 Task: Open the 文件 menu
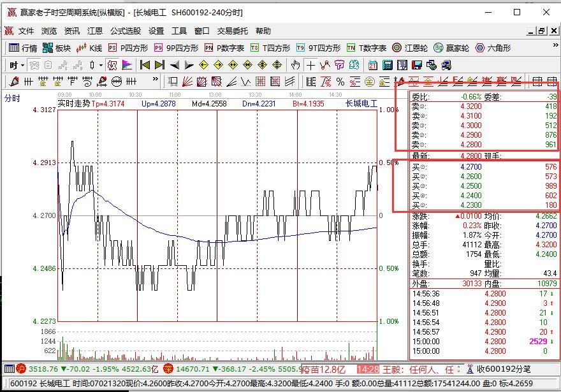coord(26,31)
